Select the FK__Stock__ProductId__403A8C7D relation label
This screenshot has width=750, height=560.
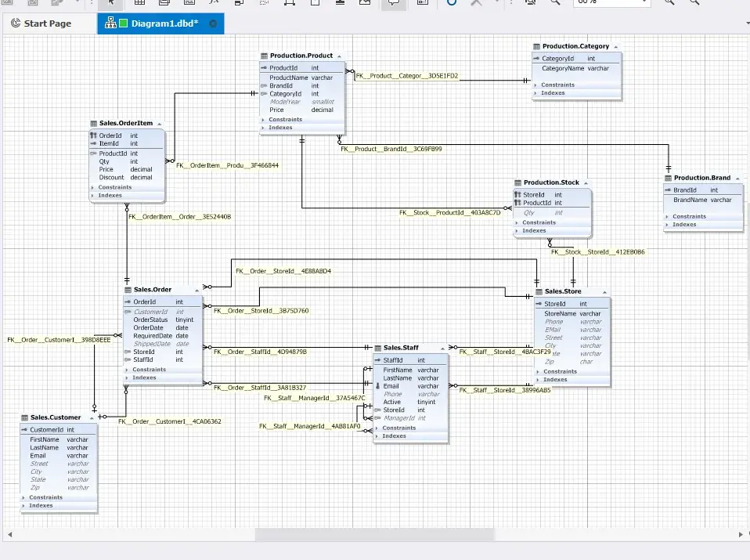pos(449,213)
